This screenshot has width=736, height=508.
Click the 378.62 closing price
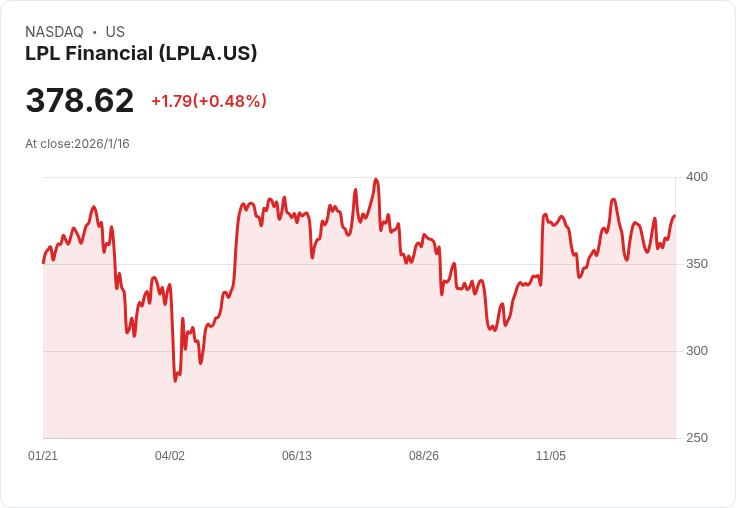point(80,101)
